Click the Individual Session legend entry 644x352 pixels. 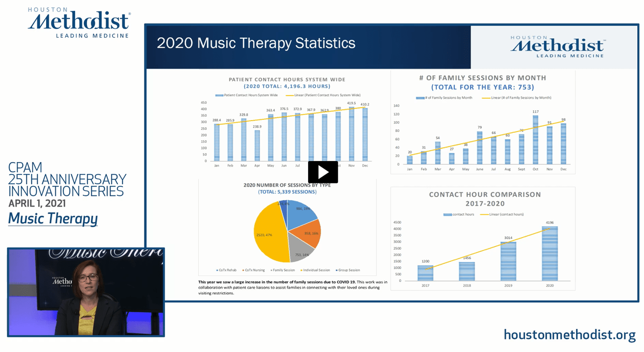click(x=315, y=270)
